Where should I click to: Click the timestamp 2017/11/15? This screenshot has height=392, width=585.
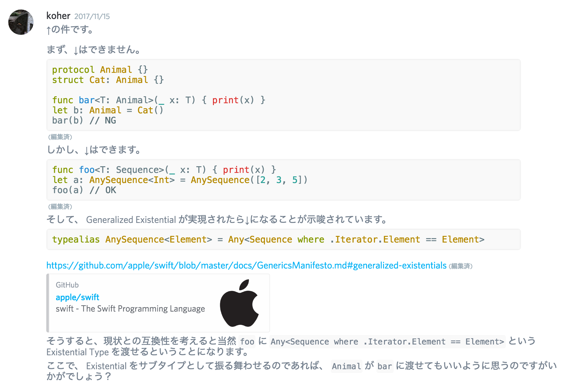[x=92, y=16]
